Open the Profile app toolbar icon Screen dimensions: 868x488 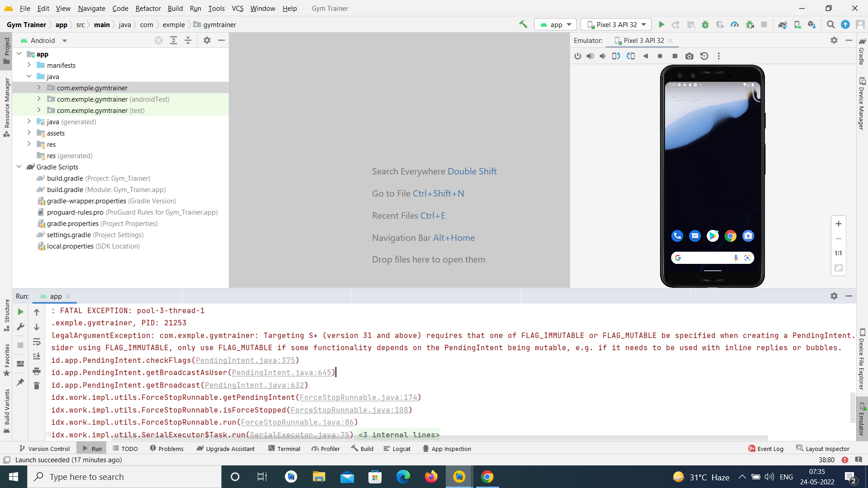click(735, 24)
